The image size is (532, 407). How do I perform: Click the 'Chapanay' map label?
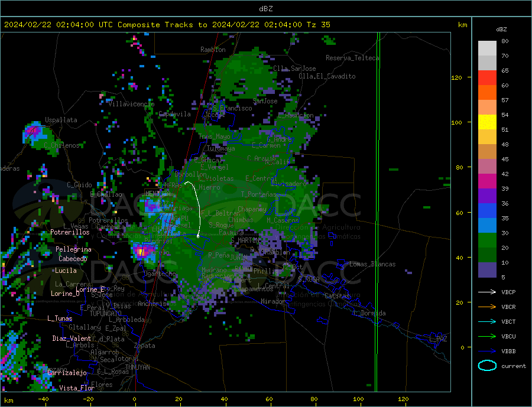coord(252,209)
